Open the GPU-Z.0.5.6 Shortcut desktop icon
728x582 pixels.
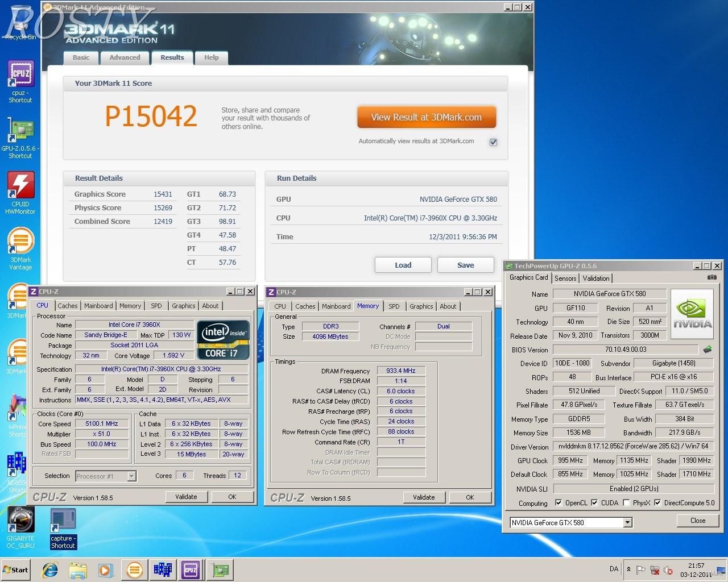point(20,138)
